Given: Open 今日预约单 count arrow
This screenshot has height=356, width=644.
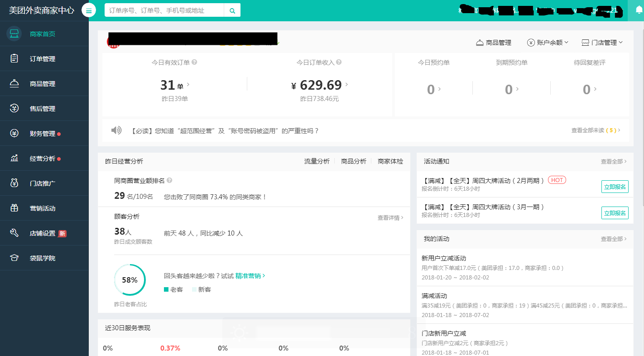Looking at the screenshot, I should tap(440, 89).
